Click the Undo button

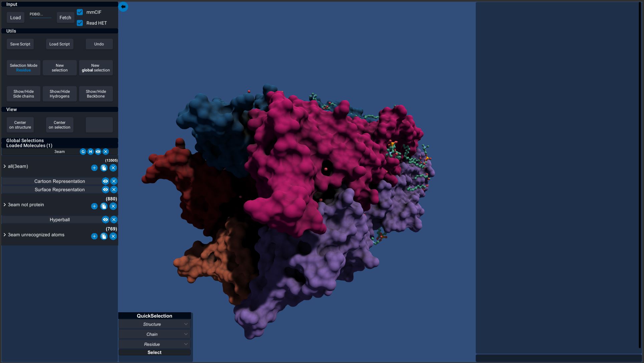(99, 44)
